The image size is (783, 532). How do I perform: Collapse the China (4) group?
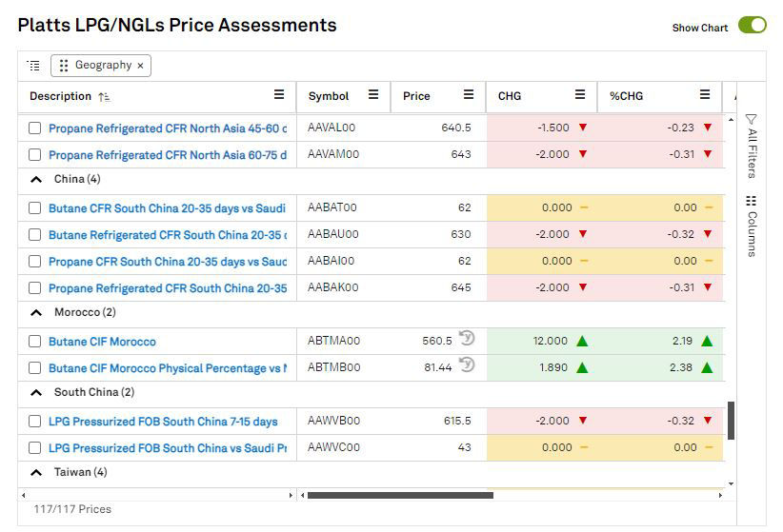tap(36, 179)
